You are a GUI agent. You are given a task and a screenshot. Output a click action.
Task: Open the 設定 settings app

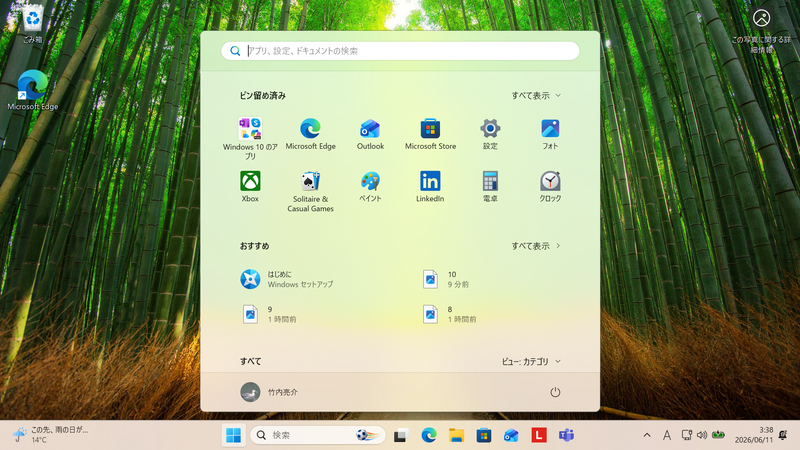coord(490,134)
